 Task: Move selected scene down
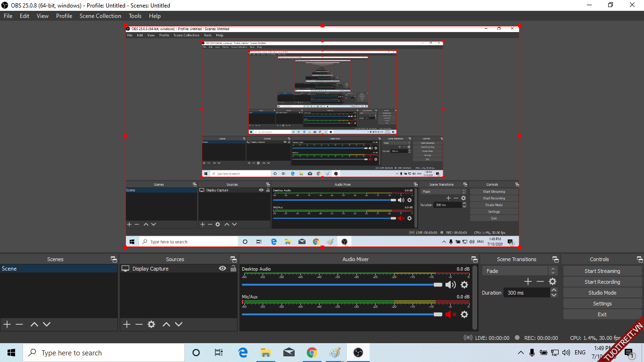(x=47, y=324)
